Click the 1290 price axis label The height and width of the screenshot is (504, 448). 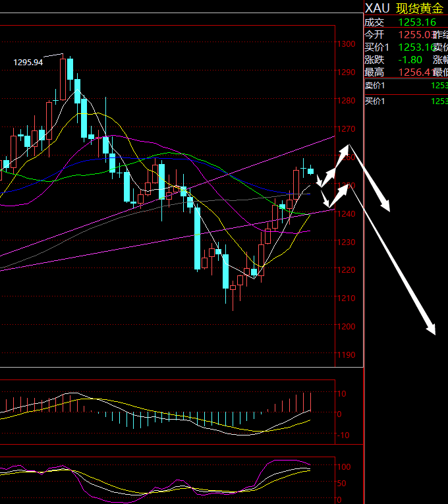(346, 72)
